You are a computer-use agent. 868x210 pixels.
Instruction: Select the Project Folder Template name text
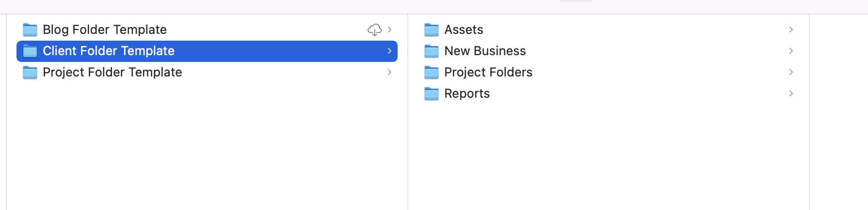112,72
